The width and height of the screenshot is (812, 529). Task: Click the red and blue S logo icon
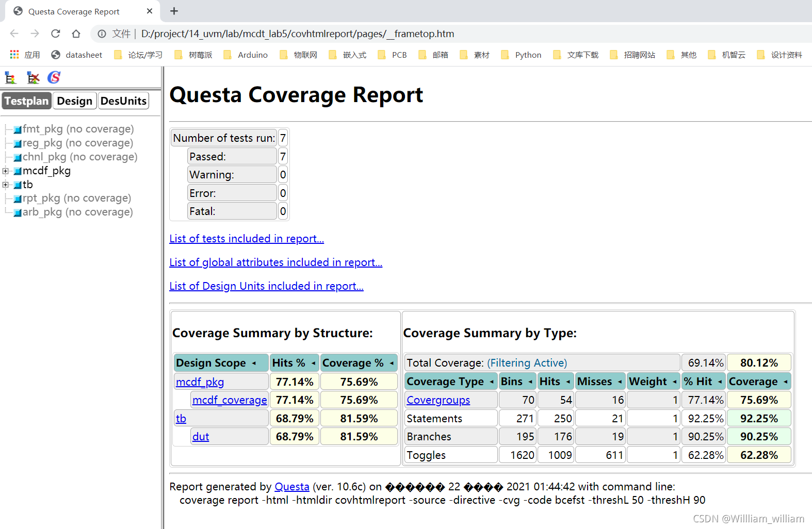coord(54,77)
